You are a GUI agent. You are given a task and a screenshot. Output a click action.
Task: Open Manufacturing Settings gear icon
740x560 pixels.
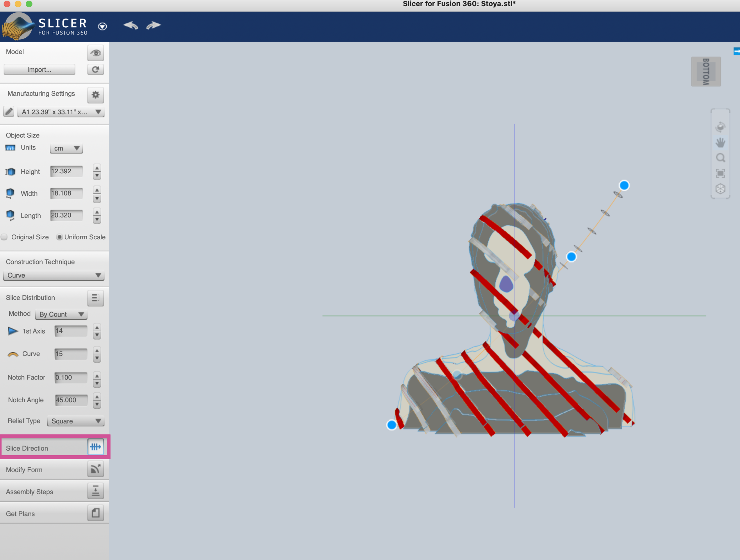tap(95, 95)
